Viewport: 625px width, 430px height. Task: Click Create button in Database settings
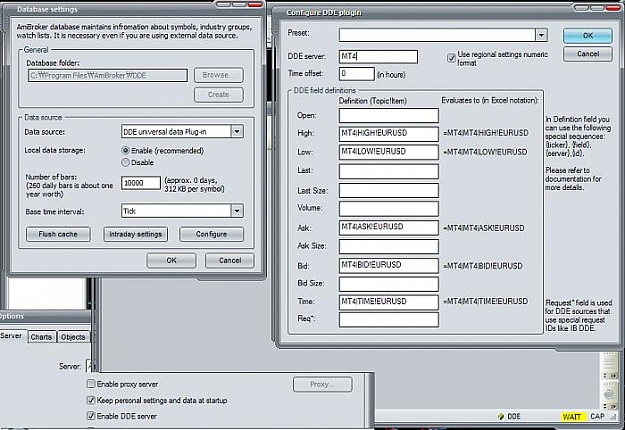click(218, 95)
